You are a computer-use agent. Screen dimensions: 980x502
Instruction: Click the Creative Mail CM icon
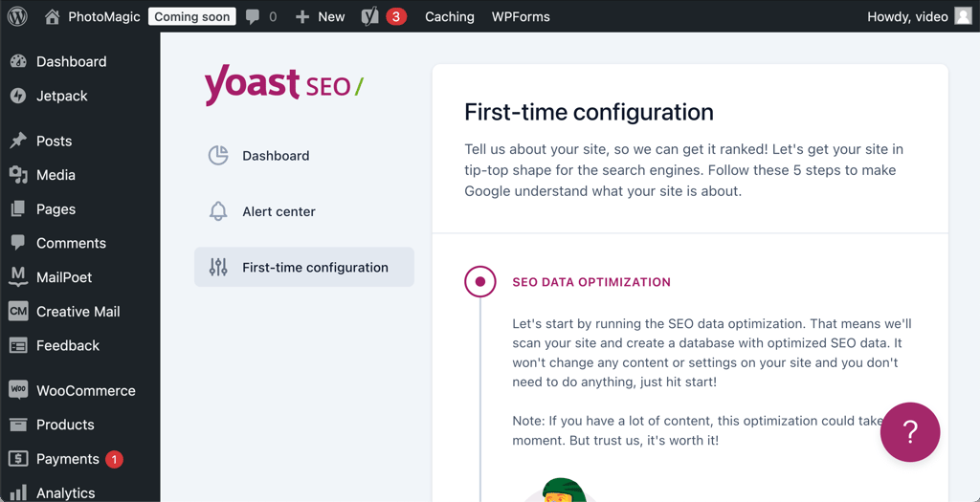click(18, 311)
